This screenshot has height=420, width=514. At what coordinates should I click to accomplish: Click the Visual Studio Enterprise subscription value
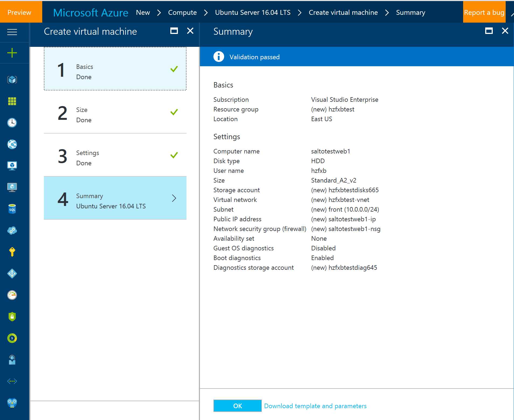point(345,100)
